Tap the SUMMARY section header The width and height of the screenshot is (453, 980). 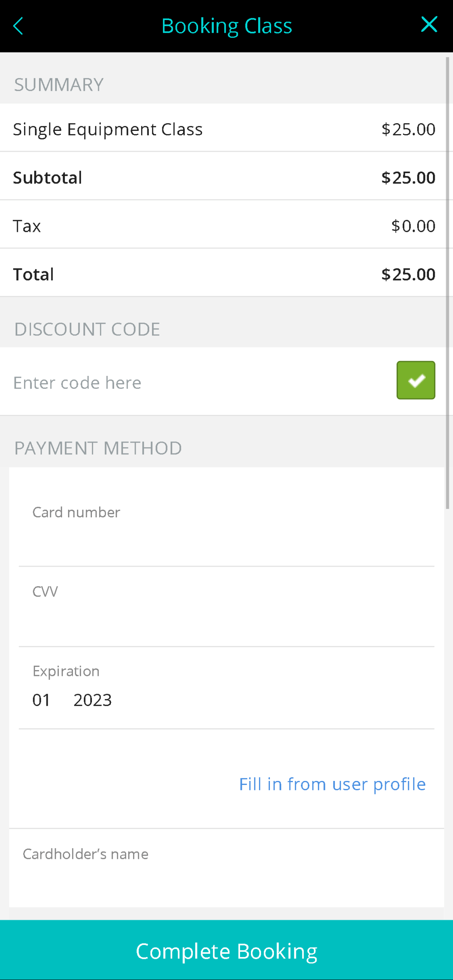coord(59,85)
